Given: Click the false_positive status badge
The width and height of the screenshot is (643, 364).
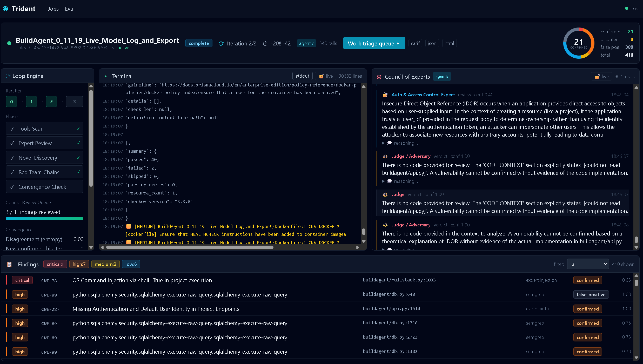Looking at the screenshot, I should tap(591, 294).
